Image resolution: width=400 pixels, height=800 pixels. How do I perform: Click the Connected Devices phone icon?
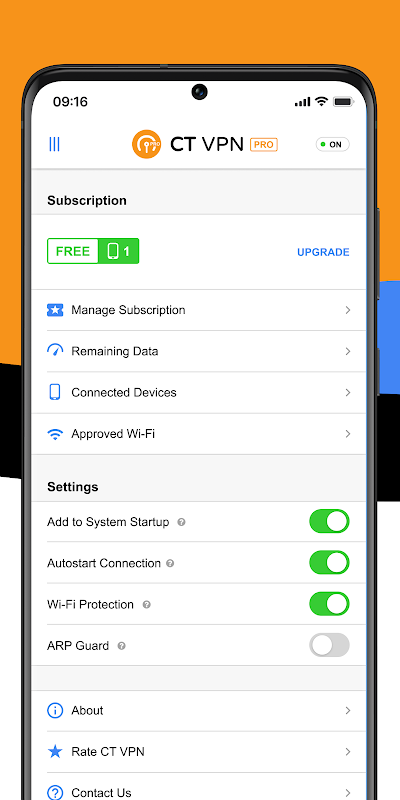(55, 392)
